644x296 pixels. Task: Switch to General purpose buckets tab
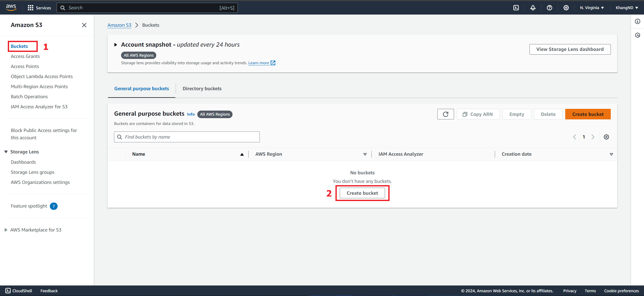tap(141, 88)
